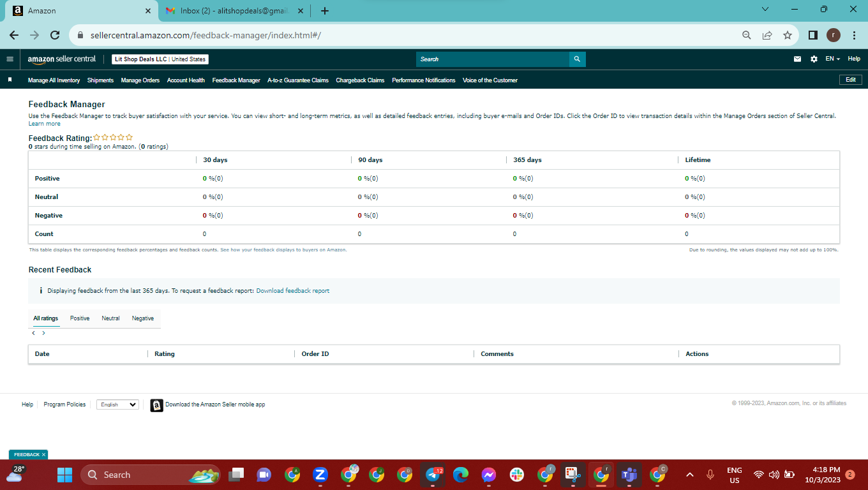Click the share page icon in address bar
The width and height of the screenshot is (868, 490).
[767, 36]
